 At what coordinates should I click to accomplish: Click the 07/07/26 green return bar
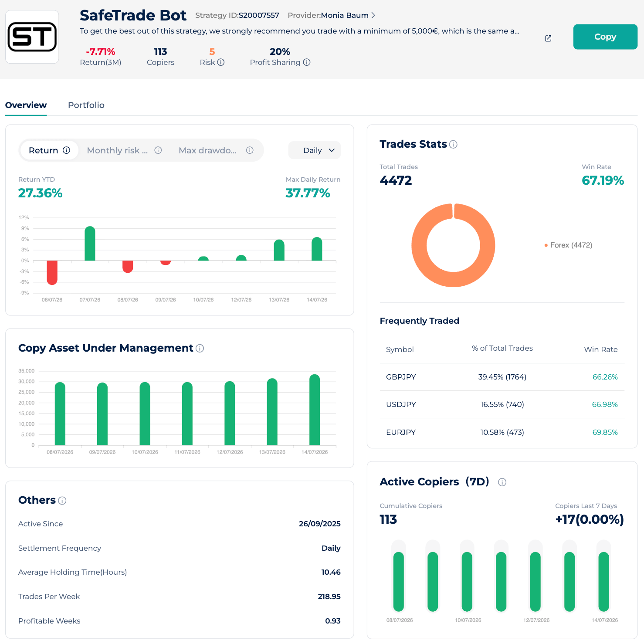[x=90, y=244]
